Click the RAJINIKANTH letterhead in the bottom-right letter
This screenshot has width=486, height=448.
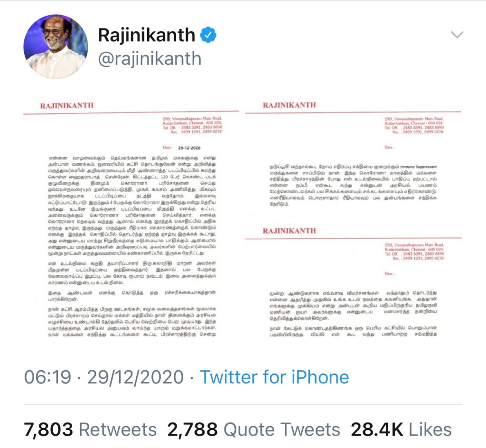point(289,231)
